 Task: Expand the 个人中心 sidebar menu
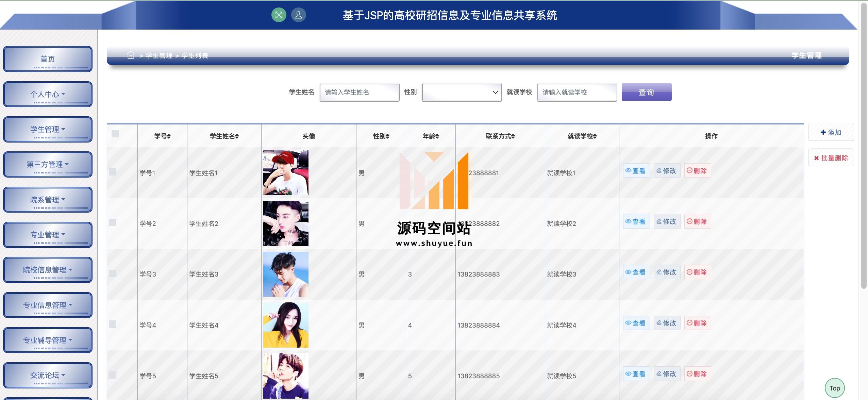pyautogui.click(x=48, y=94)
